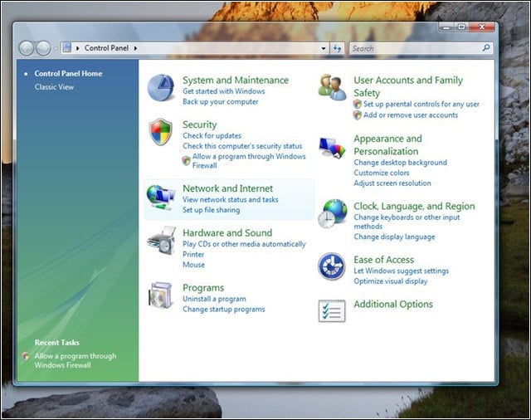Screen dimensions: 531x420
Task: Click Check this computer's security status
Action: [242, 146]
